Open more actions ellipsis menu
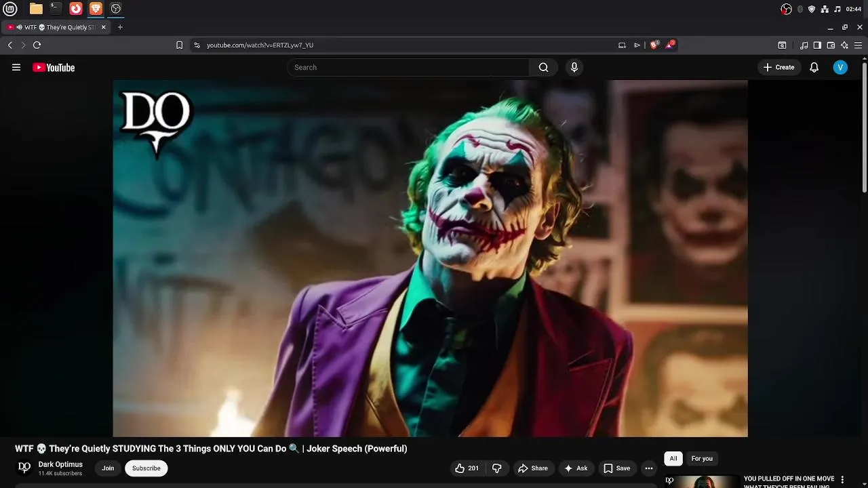The height and width of the screenshot is (488, 868). (x=649, y=468)
